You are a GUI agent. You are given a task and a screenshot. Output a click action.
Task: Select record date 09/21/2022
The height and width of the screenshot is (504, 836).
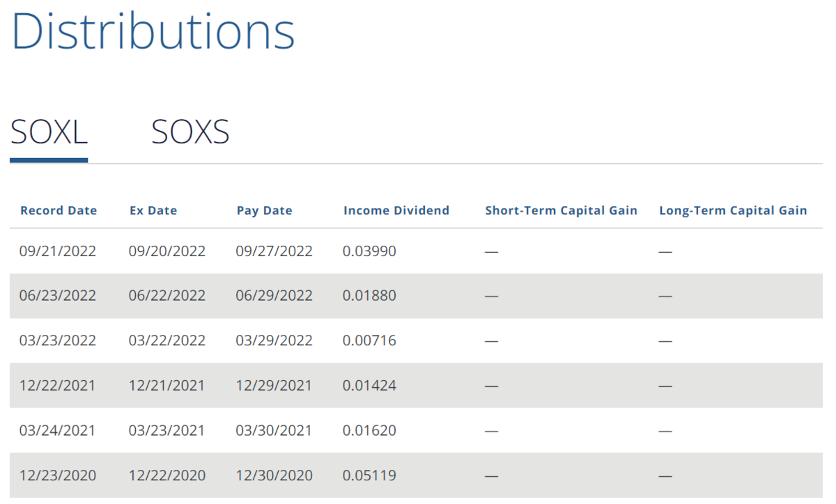[58, 251]
